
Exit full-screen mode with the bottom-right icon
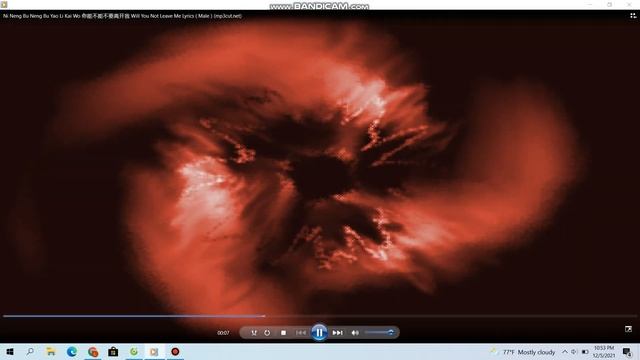click(629, 329)
